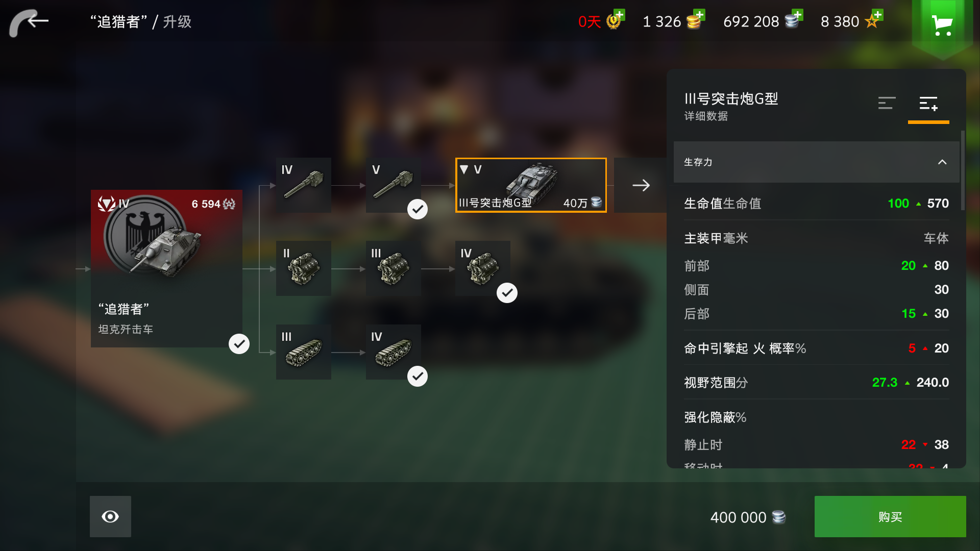Toggle vehicle preview with eye icon
The image size is (980, 551).
110,516
